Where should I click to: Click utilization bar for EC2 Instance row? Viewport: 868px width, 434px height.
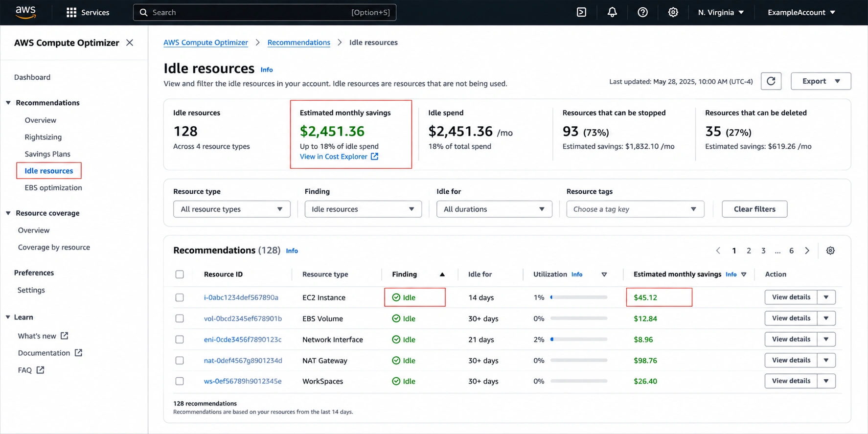[579, 297]
